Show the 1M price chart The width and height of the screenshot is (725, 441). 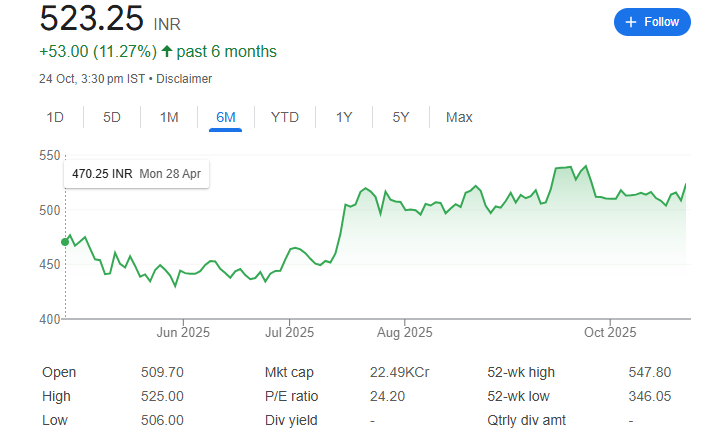click(169, 117)
